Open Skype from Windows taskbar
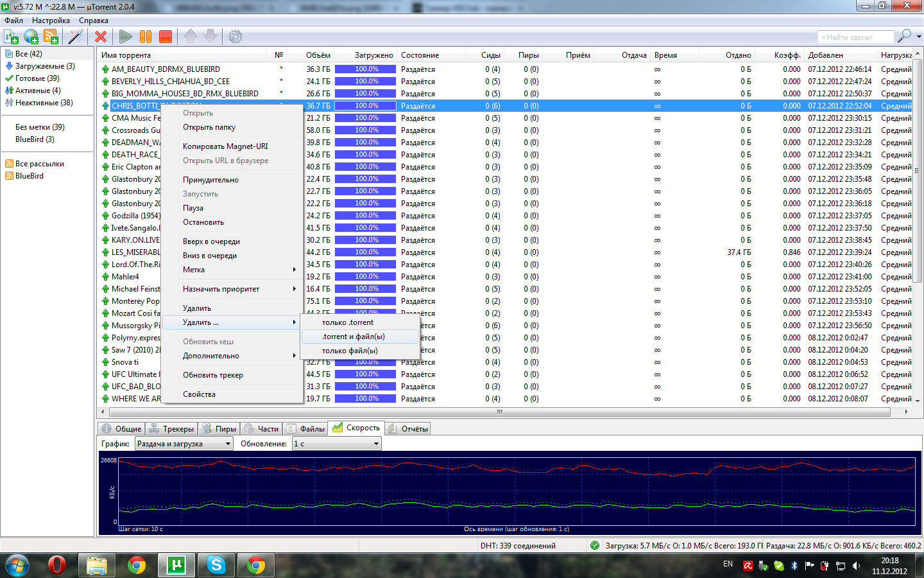The image size is (924, 578). pos(216,565)
